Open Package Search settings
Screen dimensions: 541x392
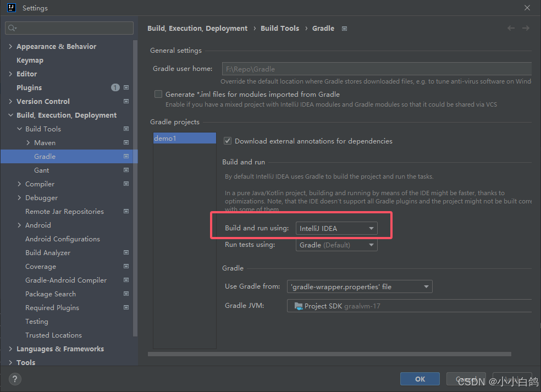(x=51, y=294)
